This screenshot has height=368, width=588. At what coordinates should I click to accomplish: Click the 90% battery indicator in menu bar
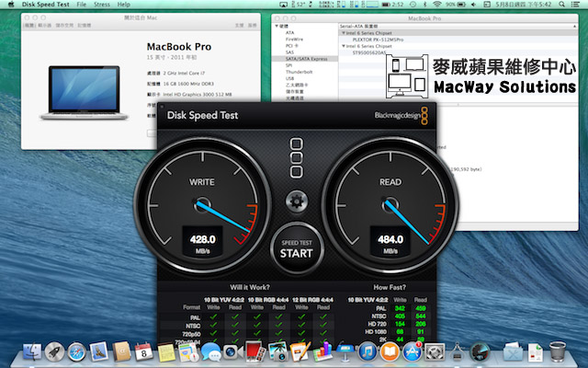pos(456,5)
